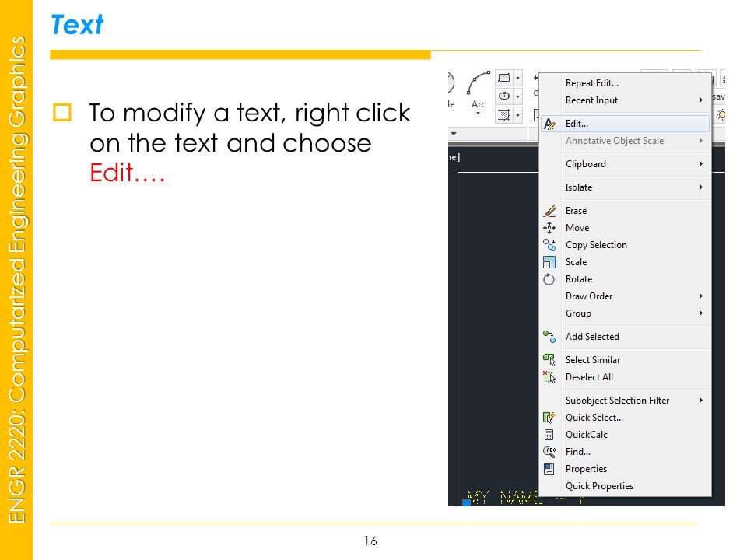This screenshot has width=747, height=560.
Task: Click the sun light icon at ribbon edge
Action: (721, 115)
